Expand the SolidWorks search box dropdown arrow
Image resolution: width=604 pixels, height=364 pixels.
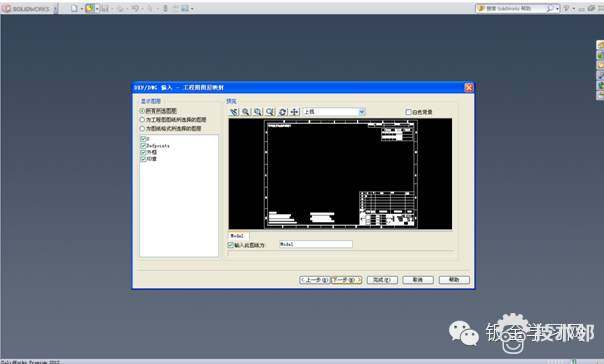pos(557,8)
